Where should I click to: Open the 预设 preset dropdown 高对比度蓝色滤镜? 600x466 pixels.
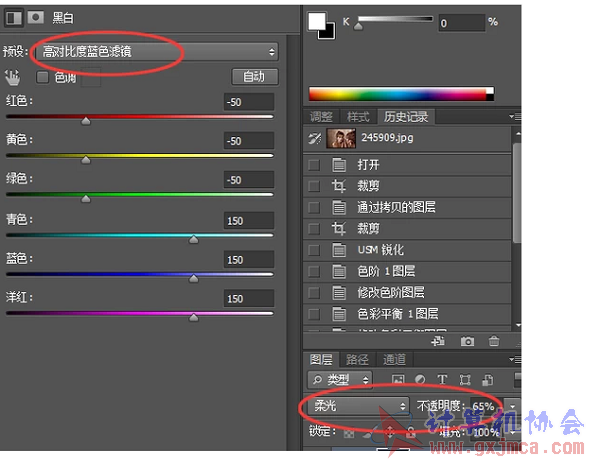click(157, 51)
